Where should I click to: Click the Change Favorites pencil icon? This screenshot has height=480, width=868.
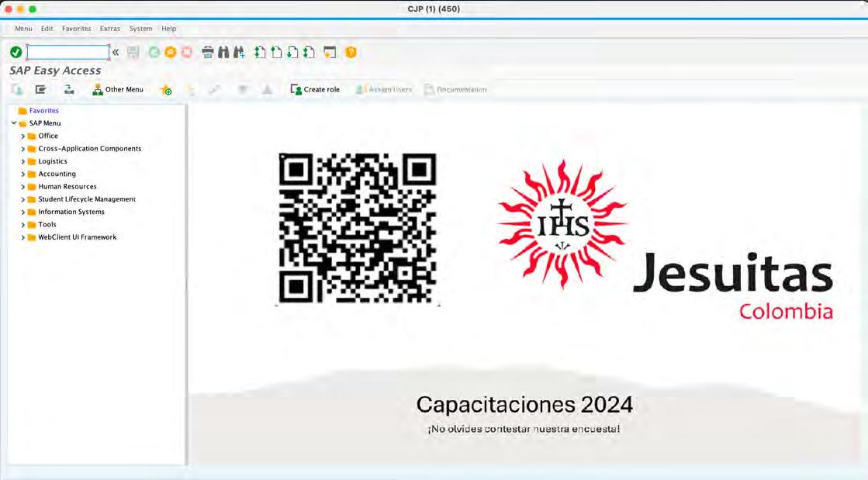tap(214, 90)
